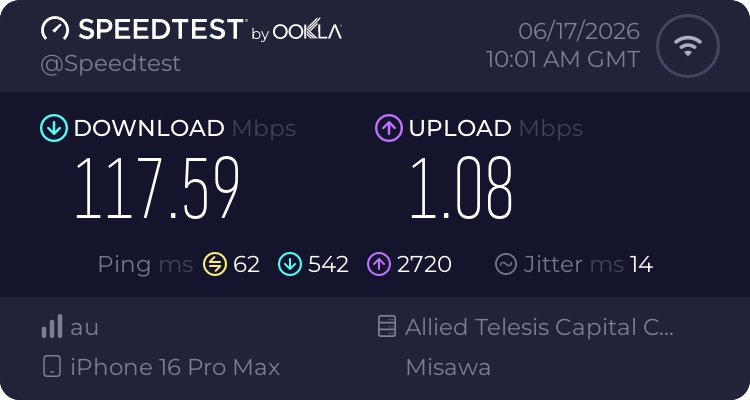Click the jitter wave icon
Image resolution: width=750 pixels, height=400 pixels.
[506, 264]
